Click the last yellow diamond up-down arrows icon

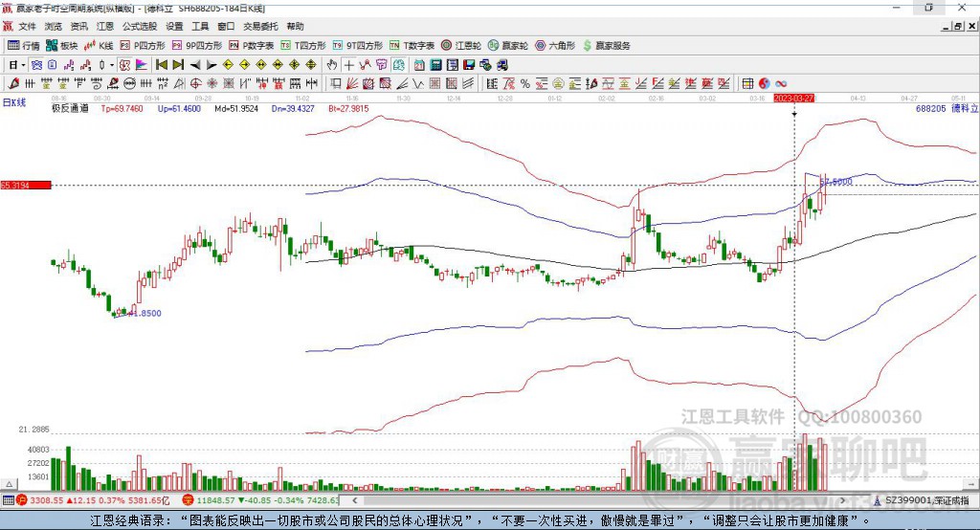point(311,65)
